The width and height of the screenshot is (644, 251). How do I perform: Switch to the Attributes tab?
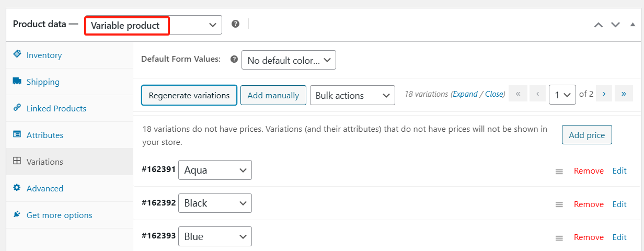45,135
